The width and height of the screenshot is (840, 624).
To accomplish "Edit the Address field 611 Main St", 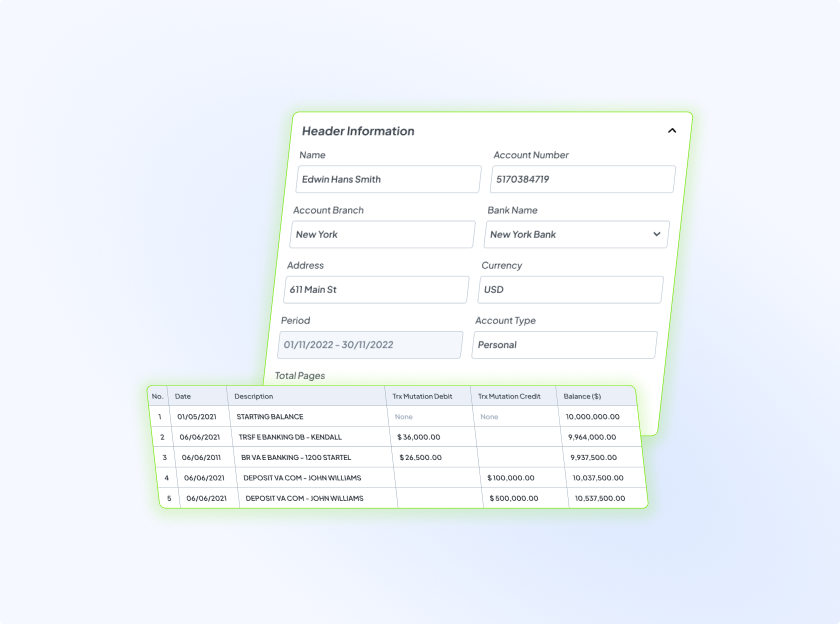I will click(376, 290).
